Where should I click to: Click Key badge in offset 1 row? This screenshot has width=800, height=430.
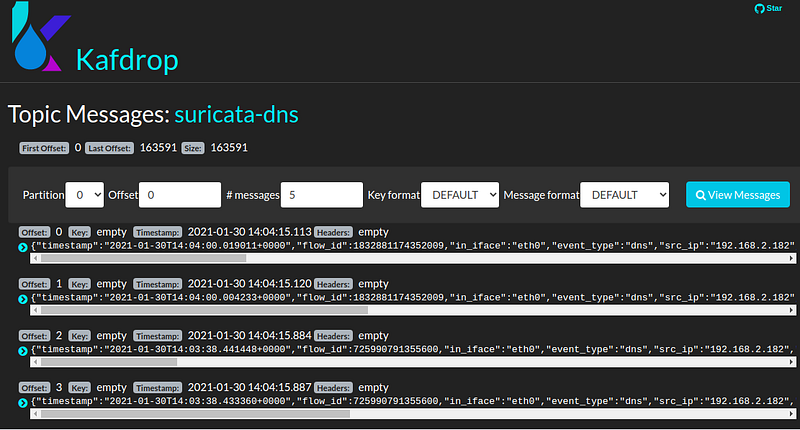79,284
